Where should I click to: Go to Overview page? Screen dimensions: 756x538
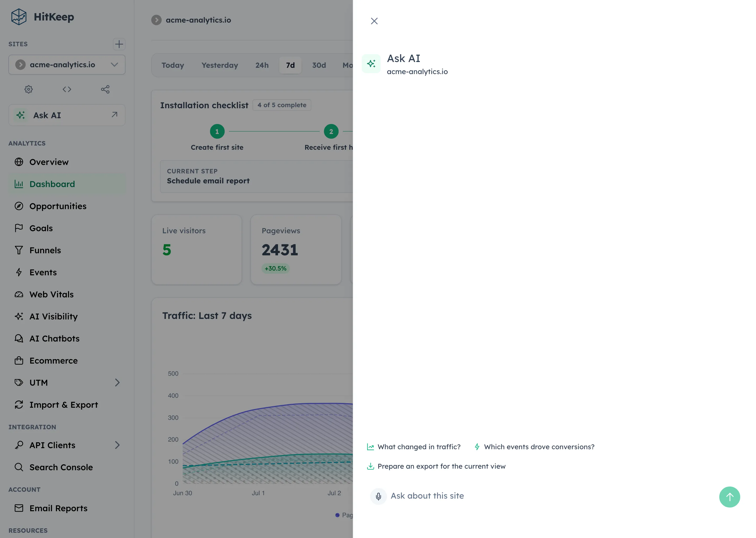(x=67, y=162)
